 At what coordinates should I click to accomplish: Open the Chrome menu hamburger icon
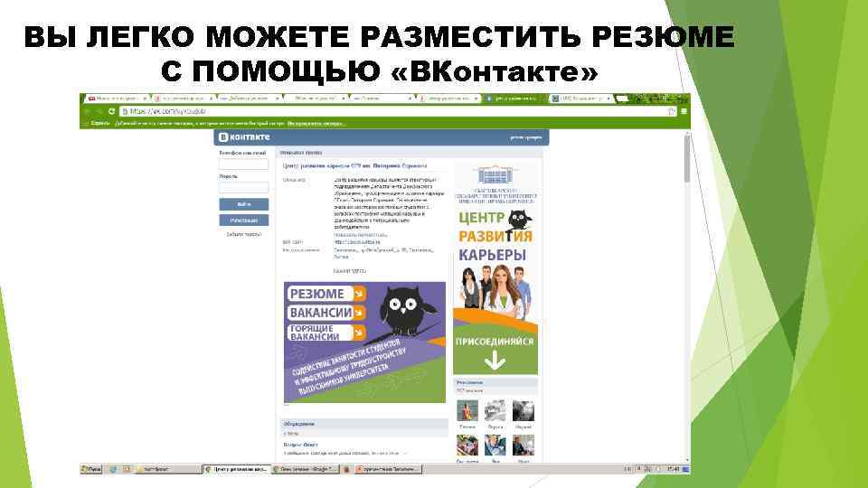(x=684, y=111)
